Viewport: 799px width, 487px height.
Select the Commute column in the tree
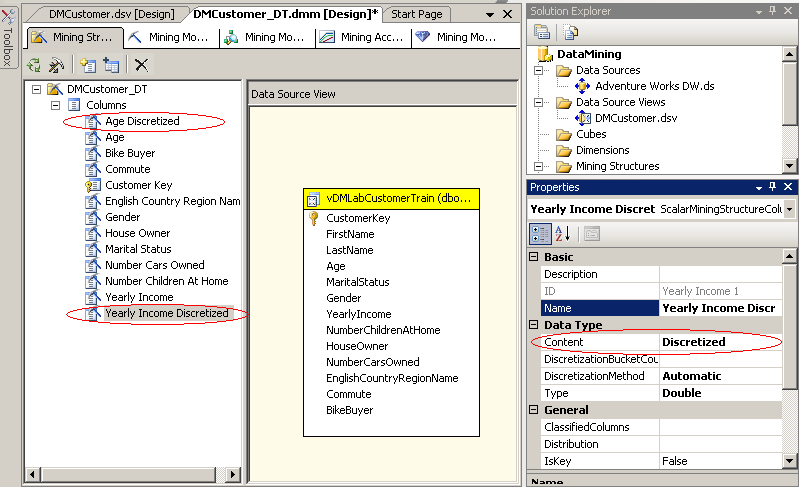coord(127,169)
